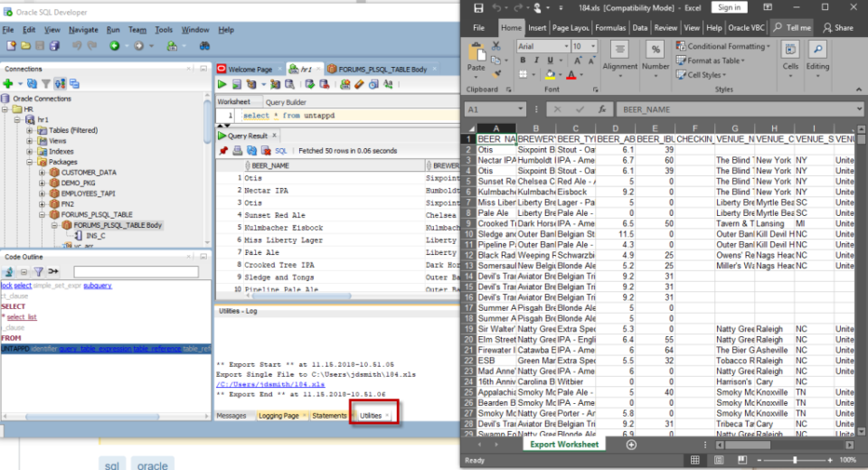This screenshot has width=868, height=470.
Task: Click the Commit icon in worksheet toolbar
Action: pyautogui.click(x=310, y=84)
